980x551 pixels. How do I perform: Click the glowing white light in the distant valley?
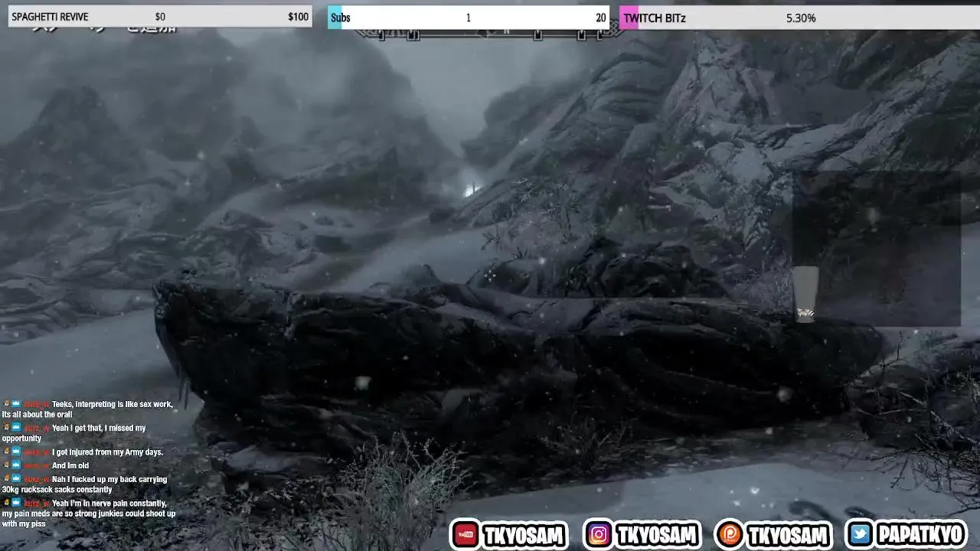[x=469, y=188]
